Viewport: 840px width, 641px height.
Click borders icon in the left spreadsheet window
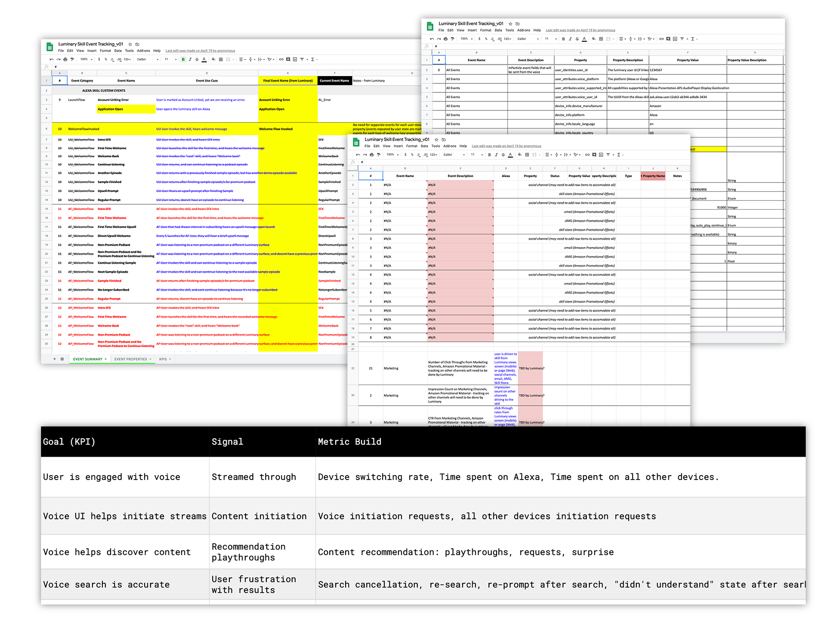[221, 59]
